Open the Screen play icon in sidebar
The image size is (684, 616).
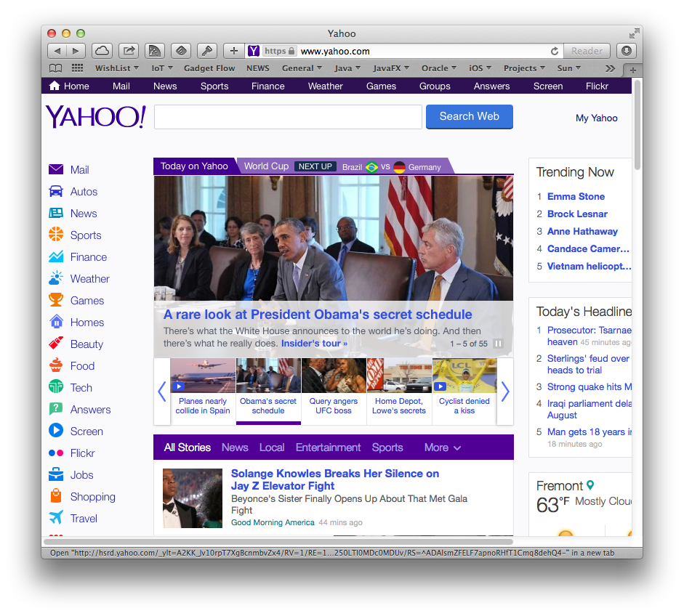click(56, 431)
